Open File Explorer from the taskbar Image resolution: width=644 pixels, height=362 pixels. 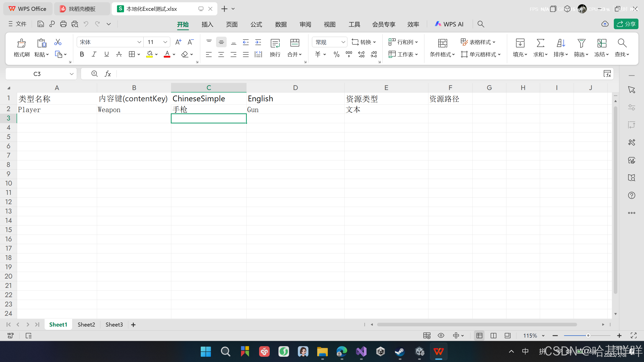pos(322,351)
